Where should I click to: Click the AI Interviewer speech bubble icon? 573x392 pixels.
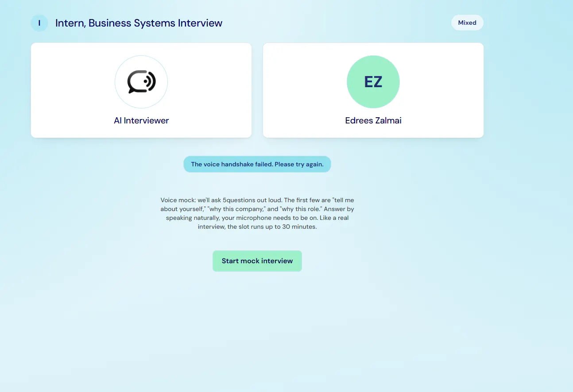coord(141,82)
